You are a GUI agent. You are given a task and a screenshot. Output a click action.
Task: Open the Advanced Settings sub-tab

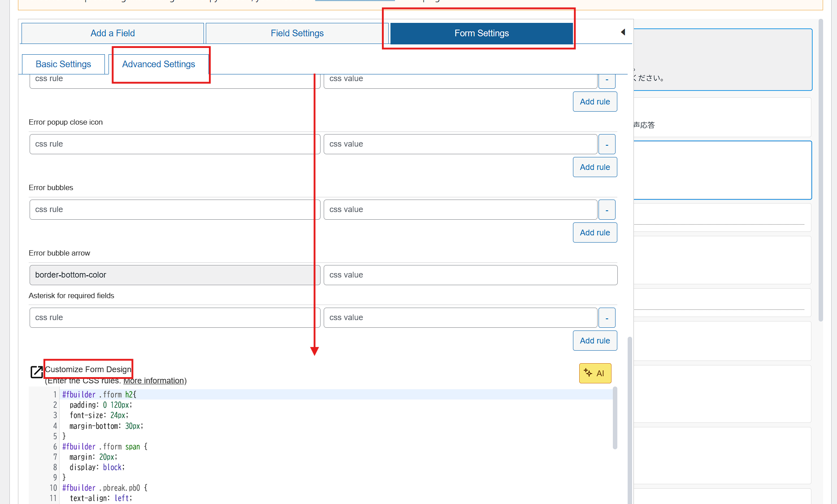(x=159, y=64)
